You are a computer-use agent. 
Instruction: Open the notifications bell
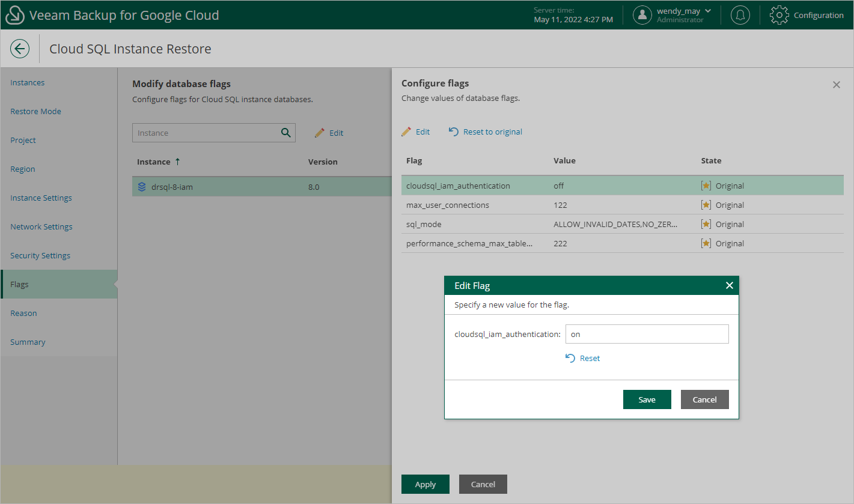(x=740, y=15)
